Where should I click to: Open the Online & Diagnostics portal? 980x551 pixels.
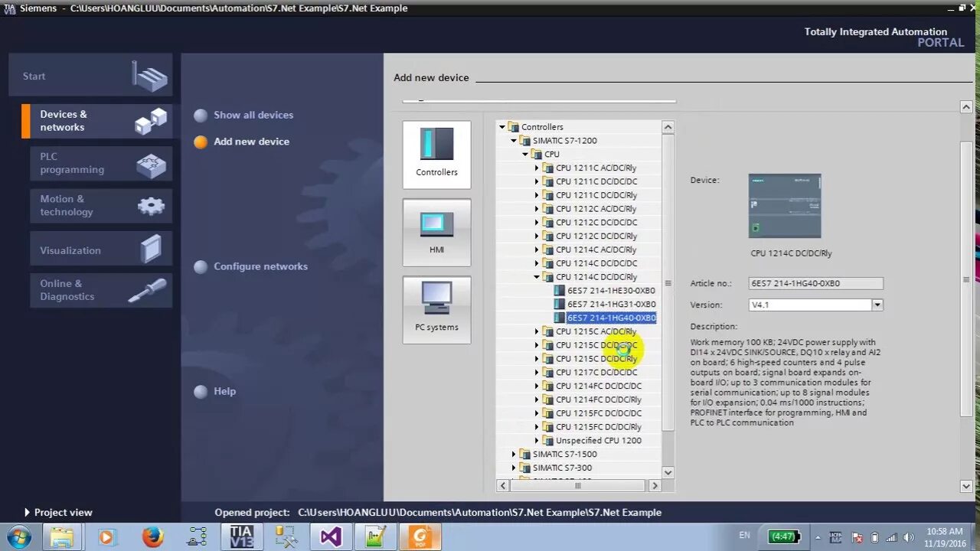pyautogui.click(x=101, y=290)
